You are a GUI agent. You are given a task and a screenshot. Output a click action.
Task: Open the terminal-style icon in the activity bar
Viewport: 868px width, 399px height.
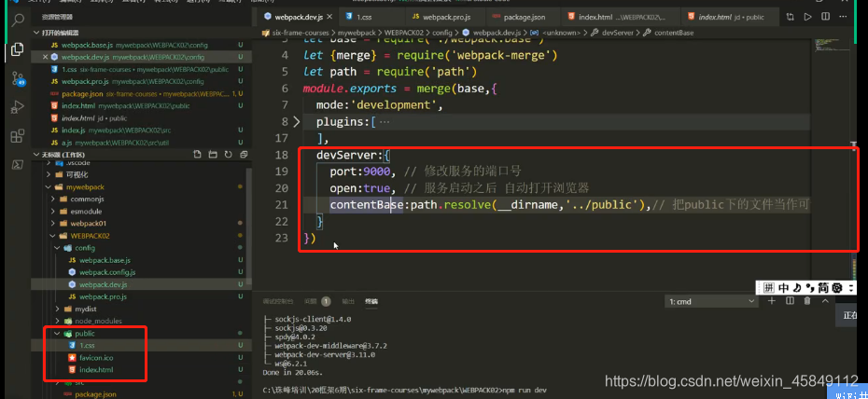pyautogui.click(x=17, y=164)
